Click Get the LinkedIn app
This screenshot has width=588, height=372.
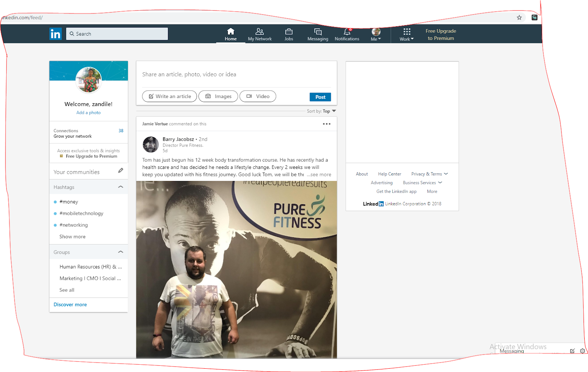point(397,192)
